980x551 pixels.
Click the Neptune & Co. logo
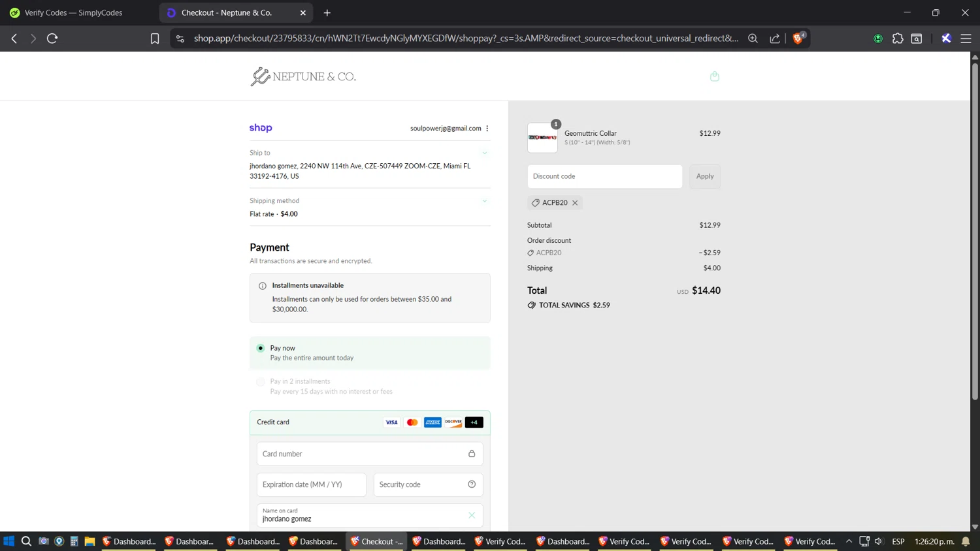coord(303,76)
